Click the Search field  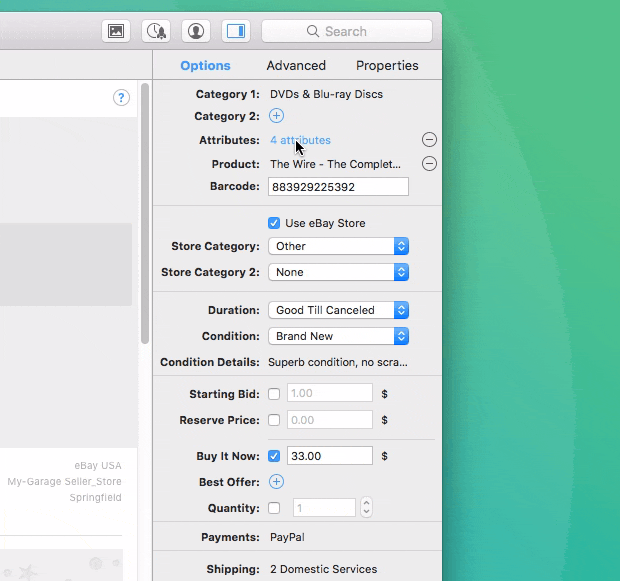tap(347, 31)
